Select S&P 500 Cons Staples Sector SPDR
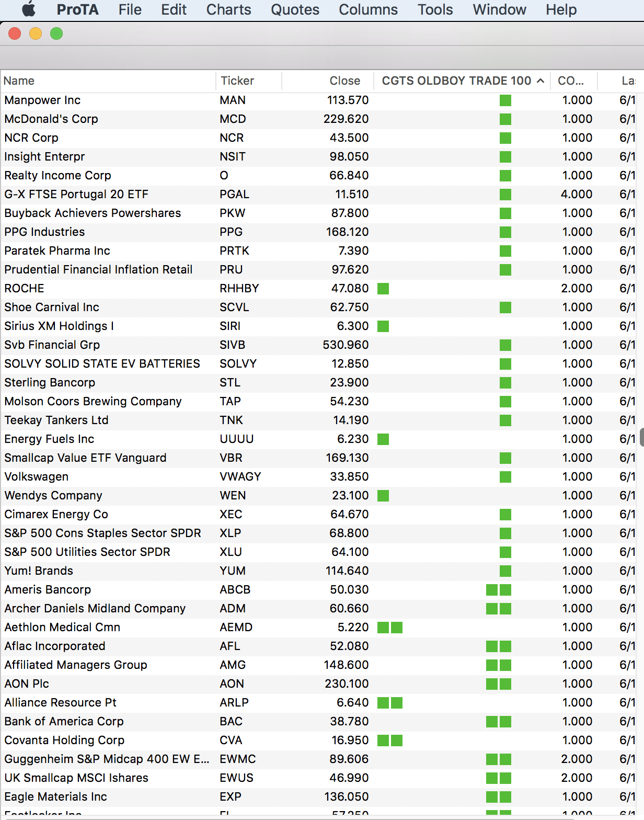The image size is (644, 820). coord(318,533)
